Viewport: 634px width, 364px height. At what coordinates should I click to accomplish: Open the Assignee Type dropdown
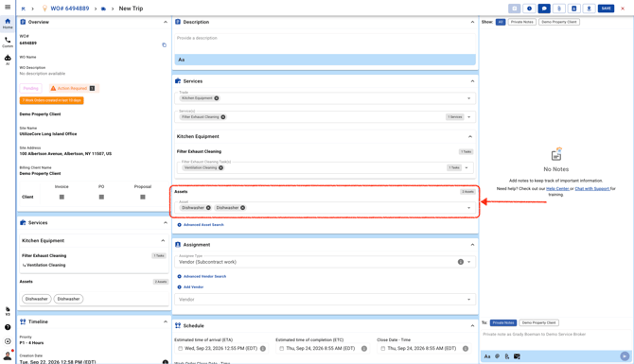tap(469, 262)
